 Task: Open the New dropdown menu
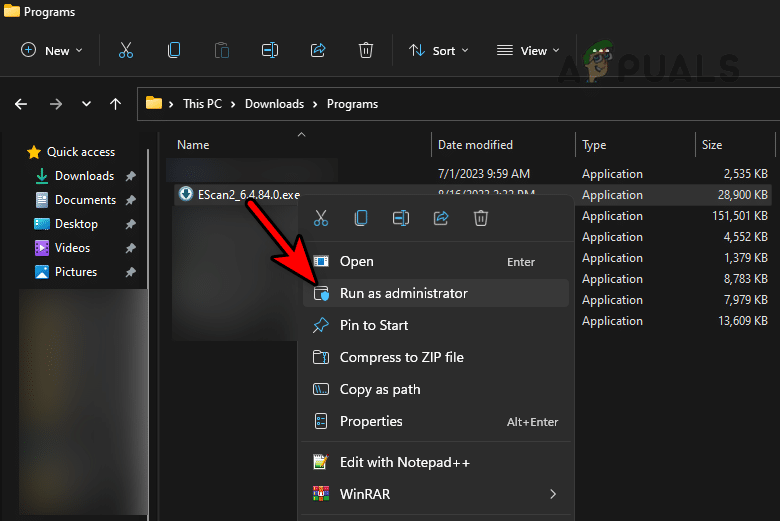coord(52,50)
